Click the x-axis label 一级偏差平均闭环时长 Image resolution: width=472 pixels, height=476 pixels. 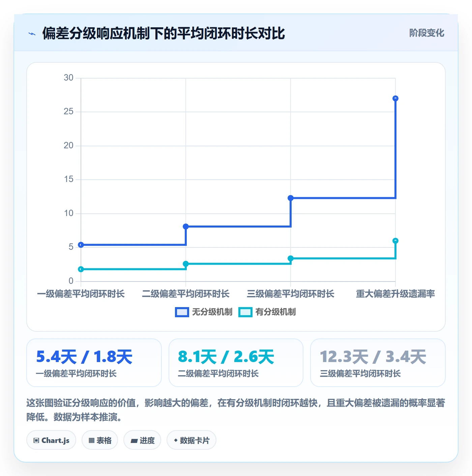(x=81, y=294)
